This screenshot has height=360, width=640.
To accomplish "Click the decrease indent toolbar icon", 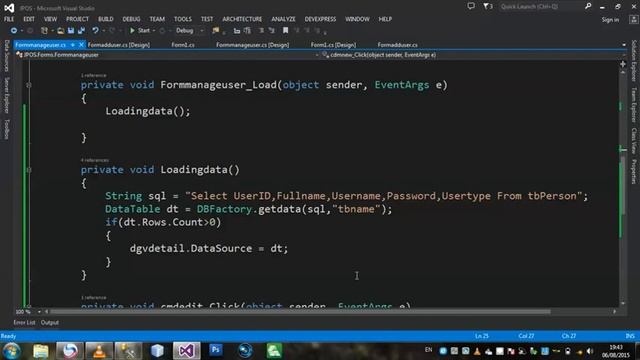I will tap(237, 31).
